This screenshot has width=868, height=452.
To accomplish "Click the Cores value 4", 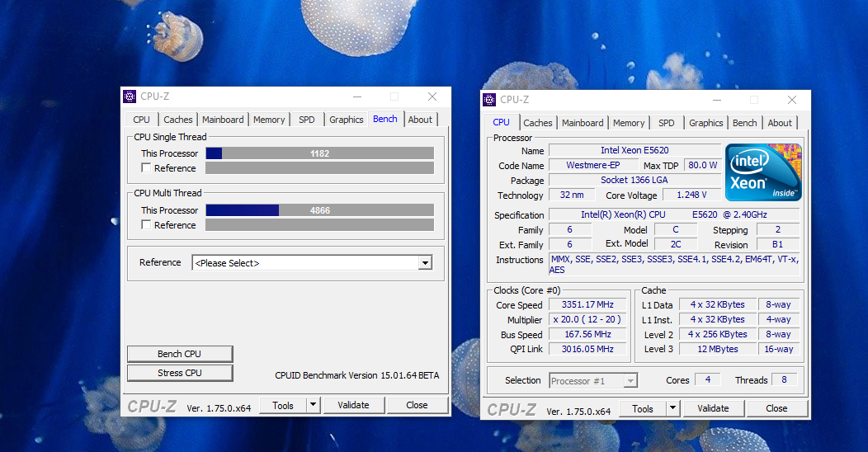I will click(707, 379).
